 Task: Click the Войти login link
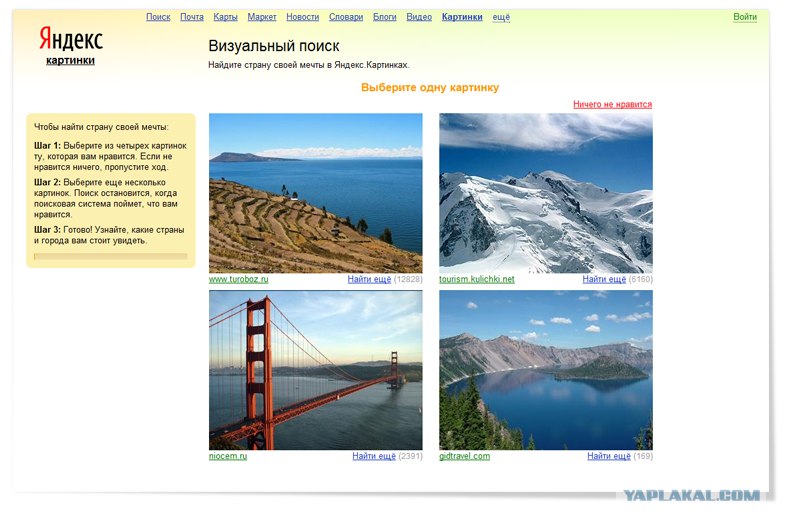click(744, 17)
